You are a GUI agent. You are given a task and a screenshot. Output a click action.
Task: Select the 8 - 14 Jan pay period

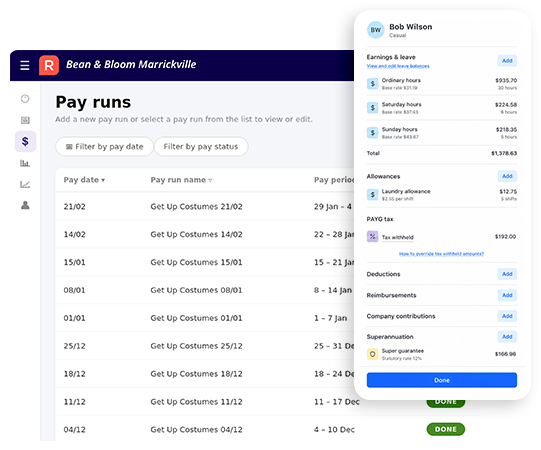pyautogui.click(x=333, y=290)
